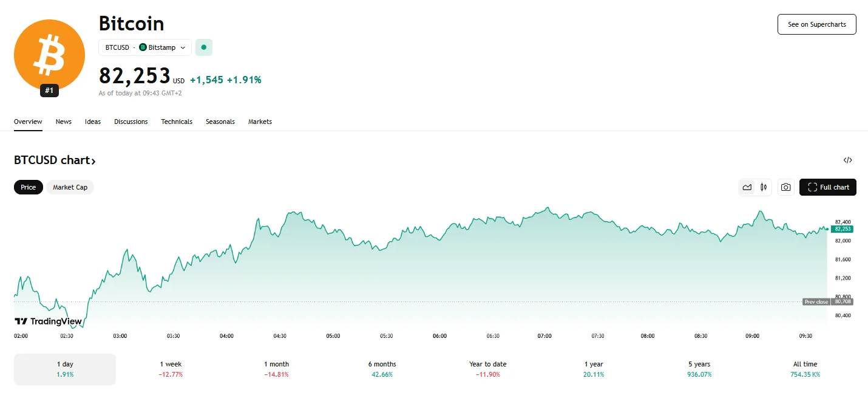Select the All time range

click(x=805, y=369)
